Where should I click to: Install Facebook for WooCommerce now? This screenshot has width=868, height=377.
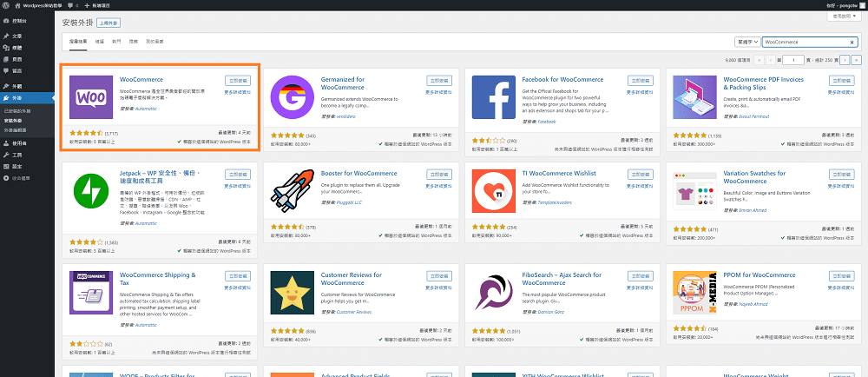(x=641, y=81)
